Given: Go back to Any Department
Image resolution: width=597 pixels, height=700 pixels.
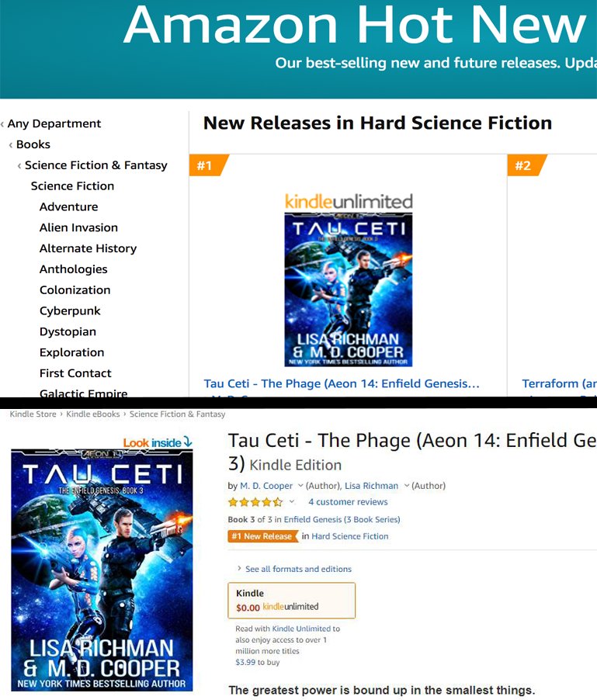Looking at the screenshot, I should pos(54,123).
